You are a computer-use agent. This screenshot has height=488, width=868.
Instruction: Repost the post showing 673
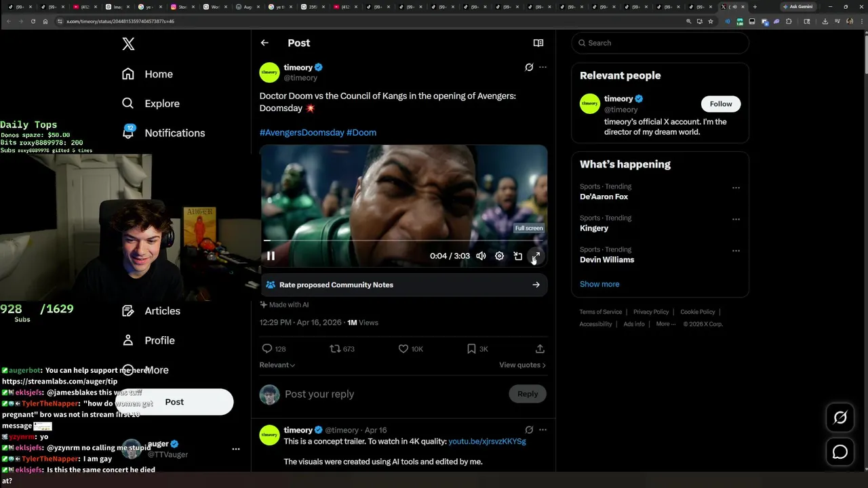[342, 348]
